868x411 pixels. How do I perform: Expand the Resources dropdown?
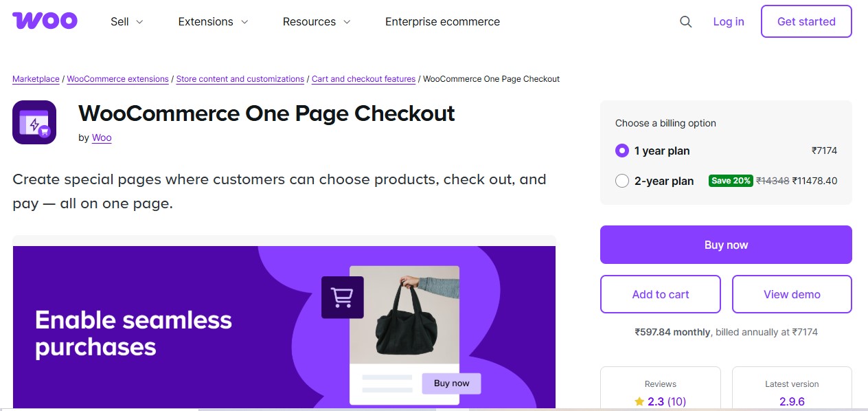[x=315, y=21]
